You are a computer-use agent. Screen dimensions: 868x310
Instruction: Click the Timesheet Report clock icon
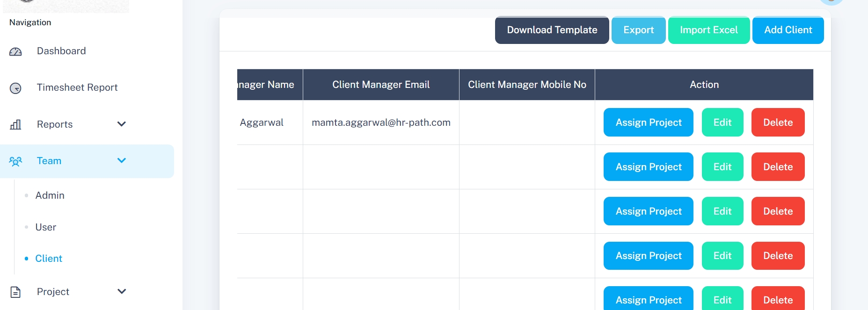tap(15, 88)
